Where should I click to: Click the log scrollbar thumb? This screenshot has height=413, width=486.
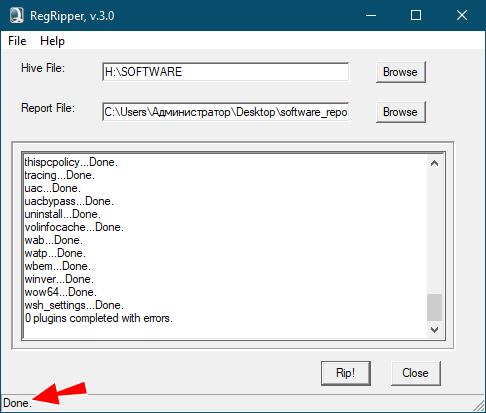click(434, 307)
